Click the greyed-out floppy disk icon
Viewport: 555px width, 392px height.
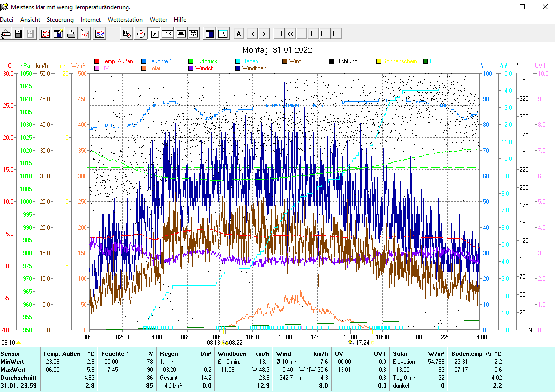tap(31, 34)
